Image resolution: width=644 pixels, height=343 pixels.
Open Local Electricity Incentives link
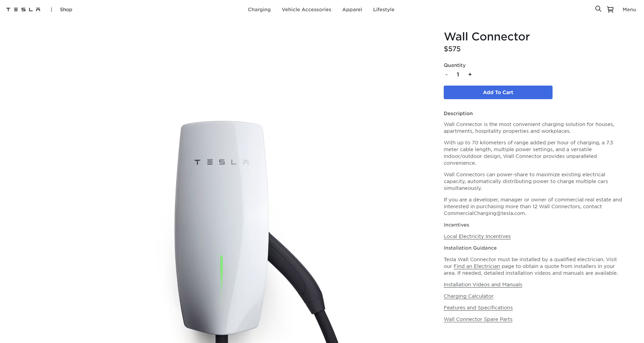point(477,236)
